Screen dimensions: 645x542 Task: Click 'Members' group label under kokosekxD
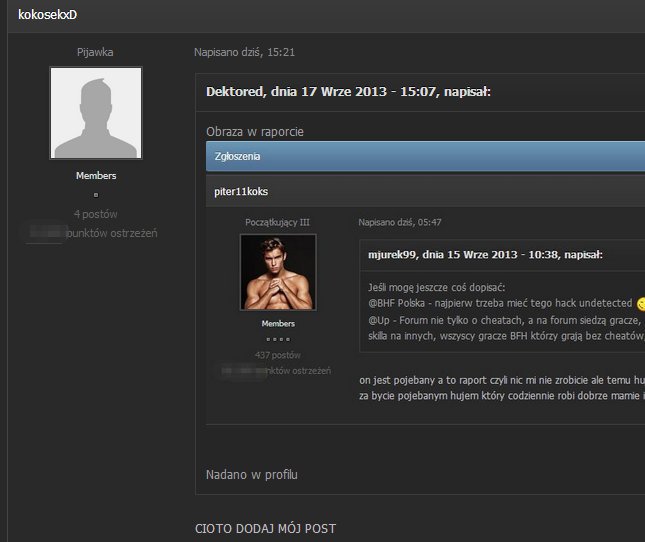pos(96,176)
